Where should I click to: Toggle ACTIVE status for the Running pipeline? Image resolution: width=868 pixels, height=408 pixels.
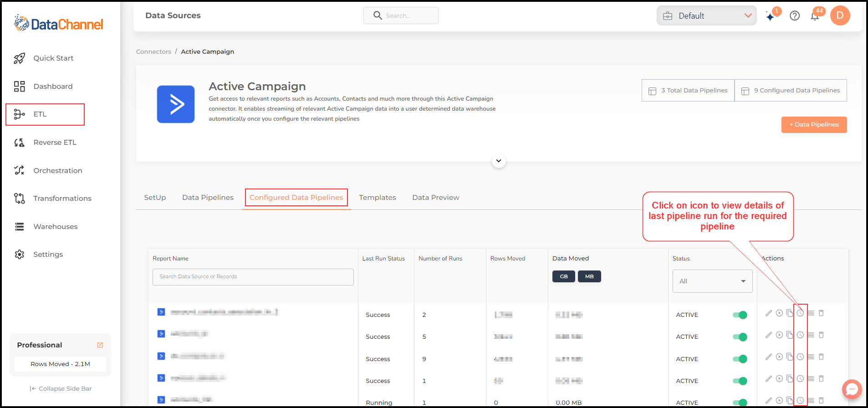tap(740, 403)
